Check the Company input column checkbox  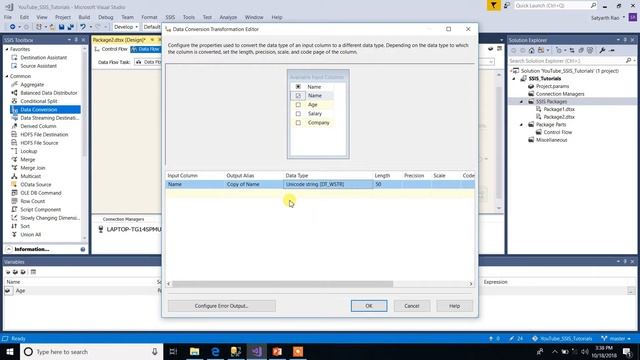tap(298, 122)
